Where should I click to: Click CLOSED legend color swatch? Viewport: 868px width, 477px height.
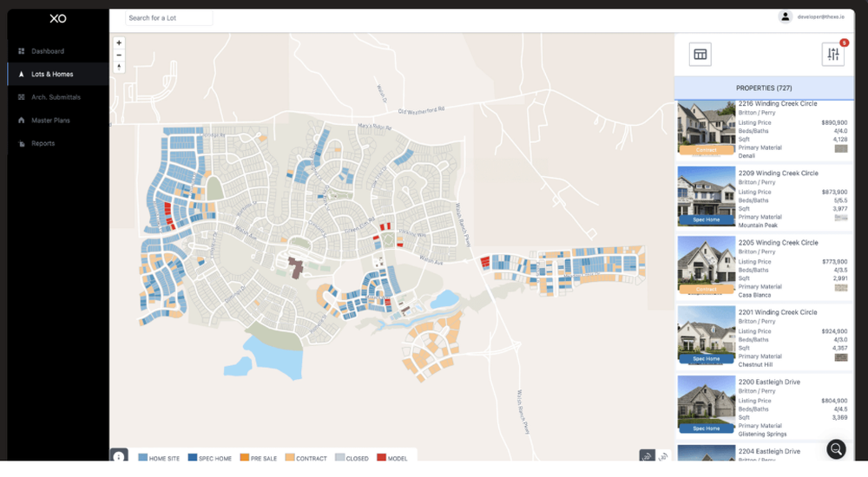(x=340, y=458)
